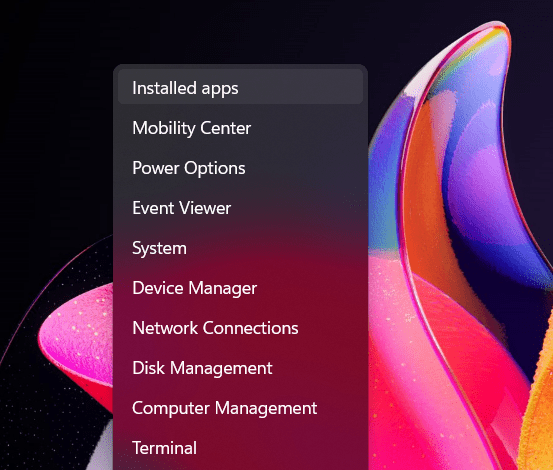Launch Event Viewer
The image size is (553, 470).
(x=240, y=208)
